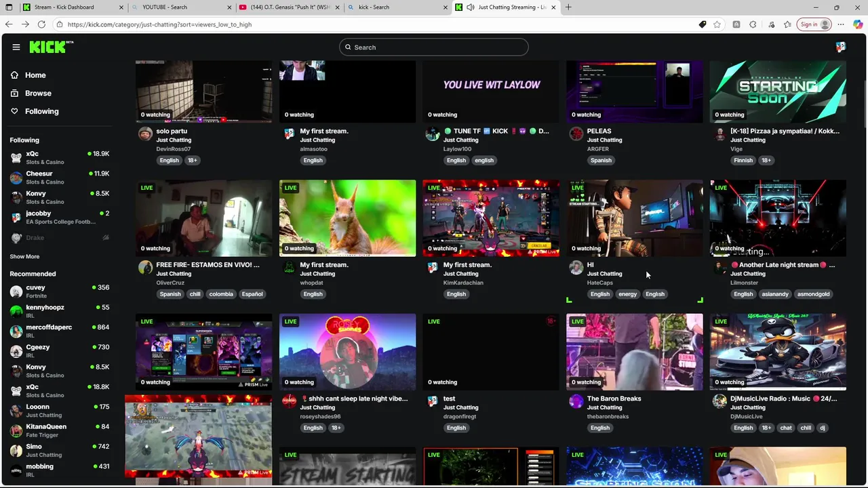This screenshot has width=868, height=488.
Task: Open DevinRoss07 channel avatar
Action: click(x=145, y=134)
